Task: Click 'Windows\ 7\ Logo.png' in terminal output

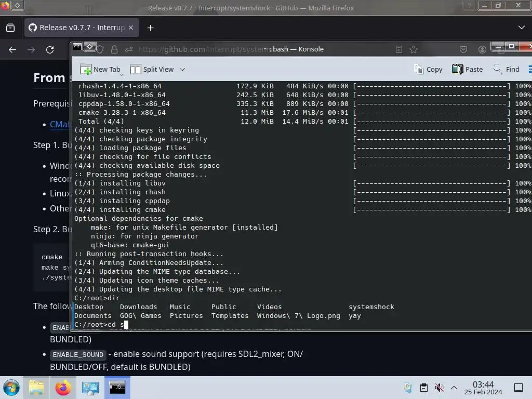Action: coord(298,316)
